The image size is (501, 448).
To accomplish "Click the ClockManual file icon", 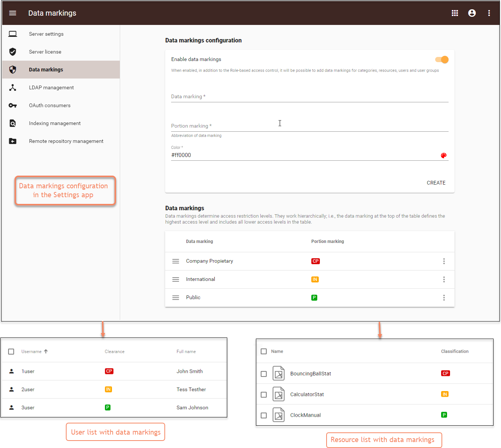I will tap(278, 415).
